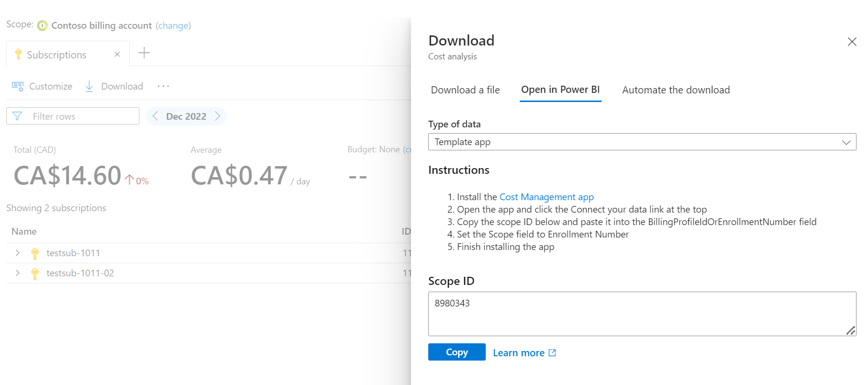Click the key icon for testsub-1011
Screen dimensions: 868x385
point(34,253)
